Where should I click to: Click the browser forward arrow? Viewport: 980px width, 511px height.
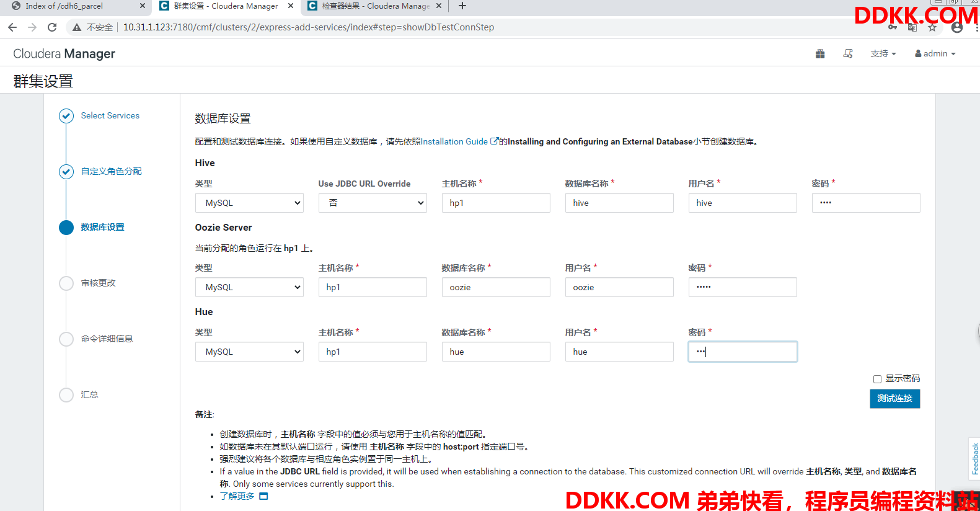point(32,27)
